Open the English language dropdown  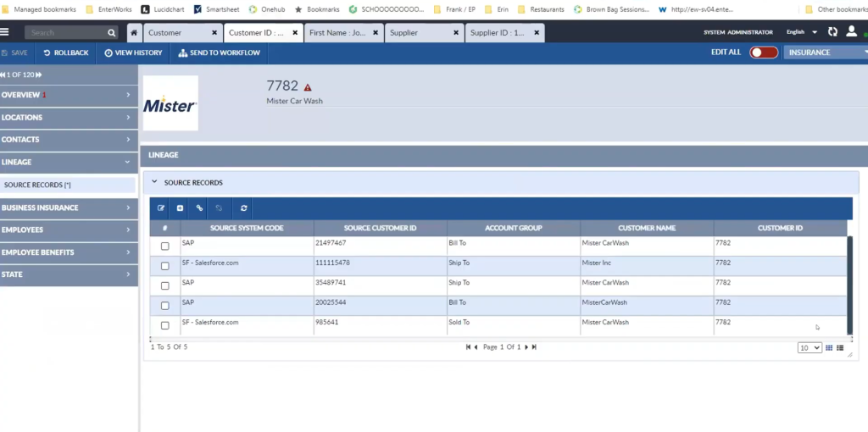[x=802, y=32]
